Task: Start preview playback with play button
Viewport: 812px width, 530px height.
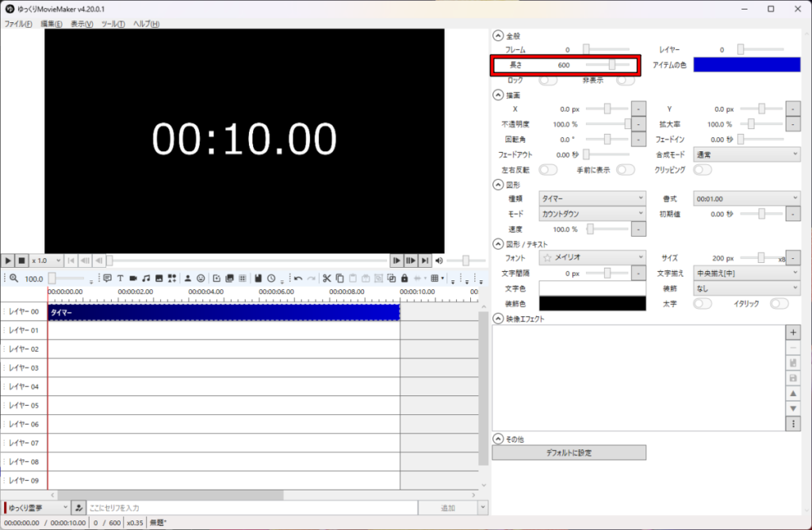Action: coord(8,261)
